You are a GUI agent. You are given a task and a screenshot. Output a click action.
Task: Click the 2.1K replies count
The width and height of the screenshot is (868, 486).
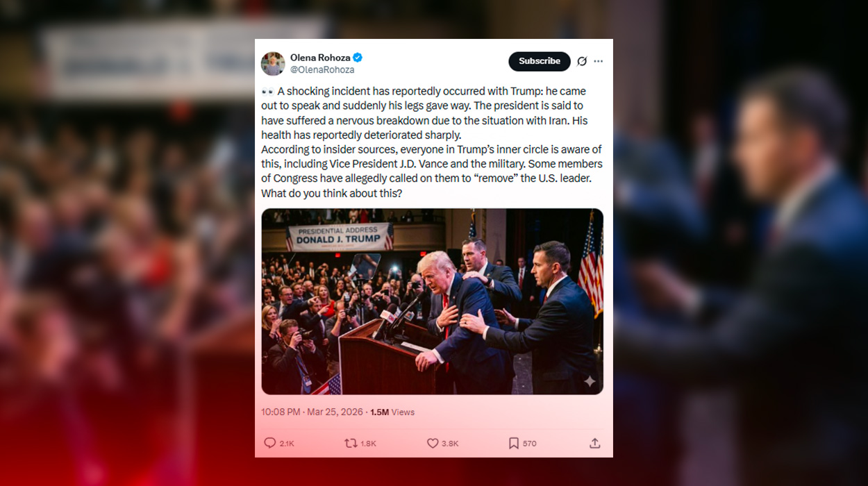pyautogui.click(x=287, y=444)
